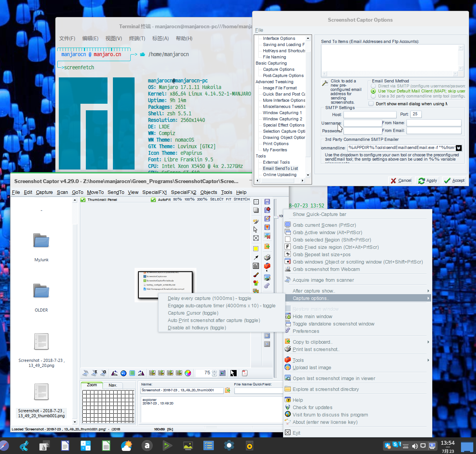The image size is (476, 454).
Task: Click the gears preferences icon in toolbar
Action: pos(267,286)
